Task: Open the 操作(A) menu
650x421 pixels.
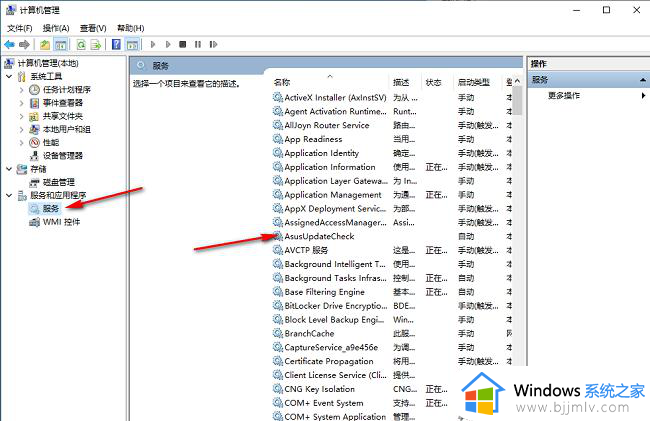Action: pyautogui.click(x=56, y=28)
